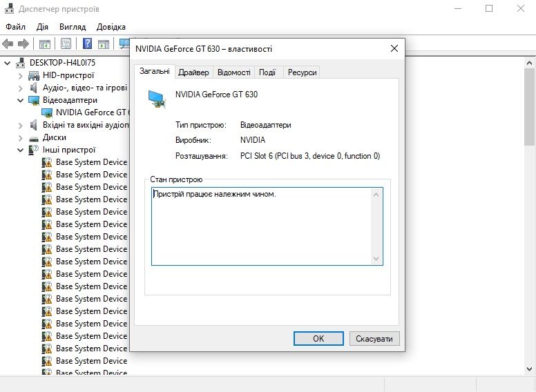Click the Інші пристрої unknown-device icon
Screen dimensions: 536x392
coord(33,150)
